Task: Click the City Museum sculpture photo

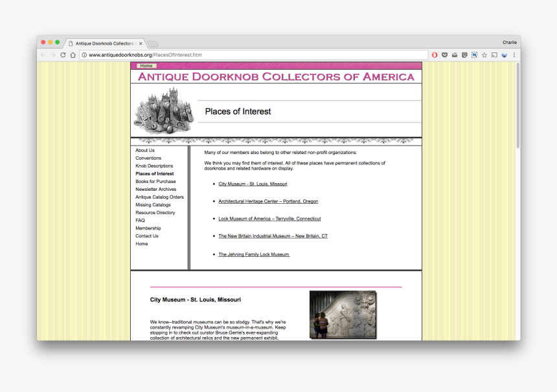Action: [343, 314]
